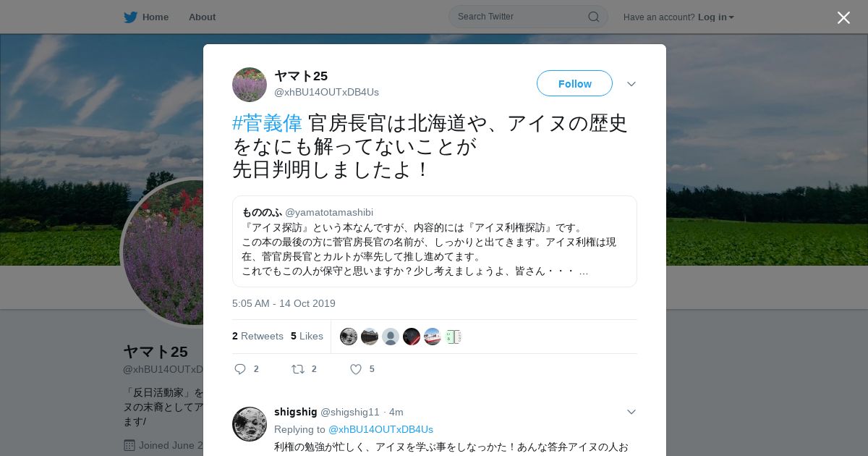
Task: Click the Twitter bird Home icon
Action: (130, 17)
